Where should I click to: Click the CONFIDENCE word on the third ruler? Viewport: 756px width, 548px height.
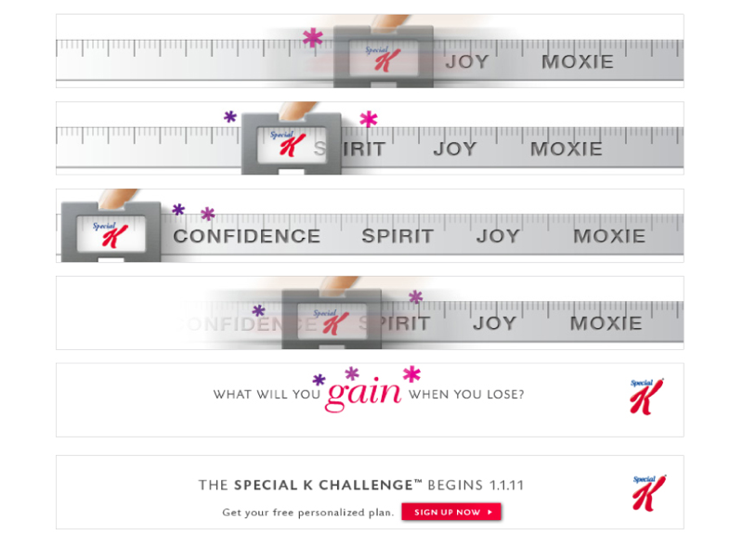point(247,236)
